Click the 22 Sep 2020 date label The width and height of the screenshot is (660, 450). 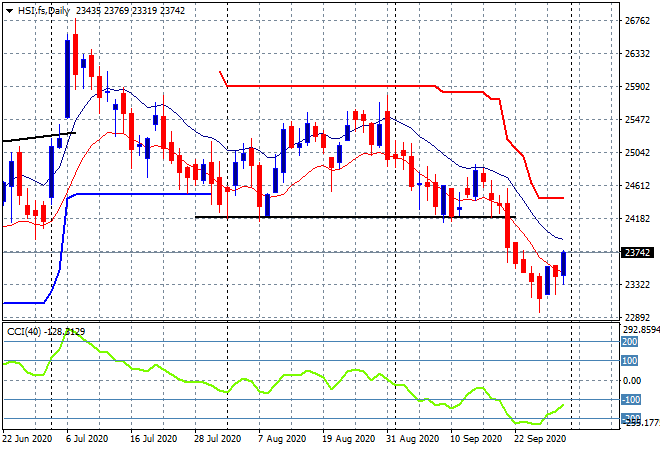(x=540, y=439)
